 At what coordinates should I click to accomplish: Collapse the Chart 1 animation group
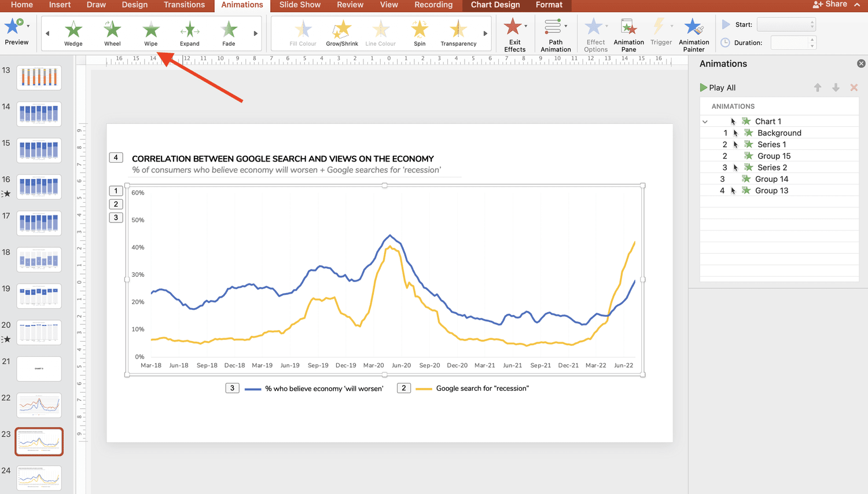(705, 121)
